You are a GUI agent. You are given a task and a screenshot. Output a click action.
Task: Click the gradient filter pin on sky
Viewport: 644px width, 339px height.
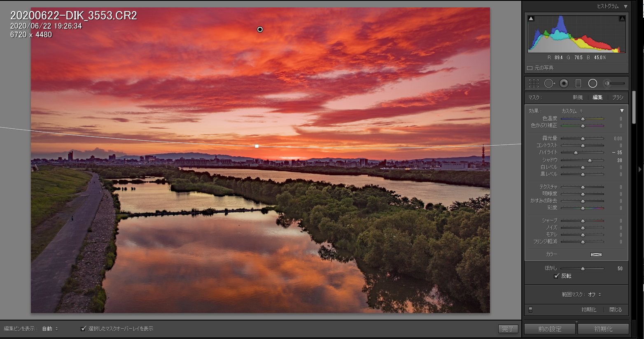click(260, 29)
